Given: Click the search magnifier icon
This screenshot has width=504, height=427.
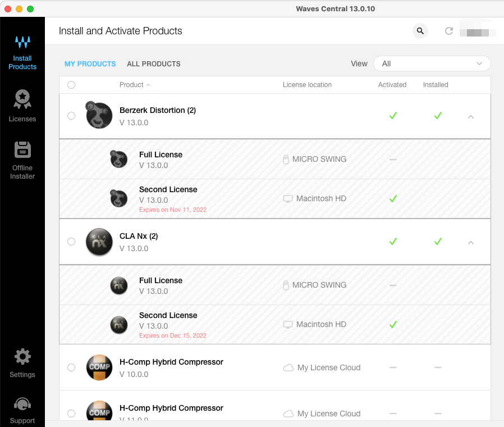Looking at the screenshot, I should tap(420, 31).
